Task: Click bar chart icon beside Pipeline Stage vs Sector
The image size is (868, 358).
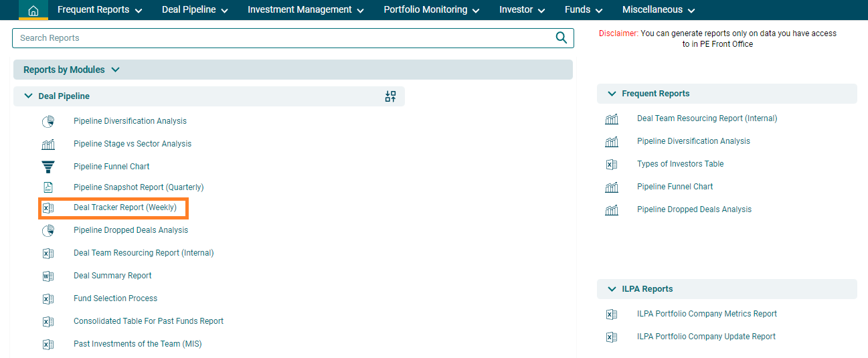Action: (48, 145)
